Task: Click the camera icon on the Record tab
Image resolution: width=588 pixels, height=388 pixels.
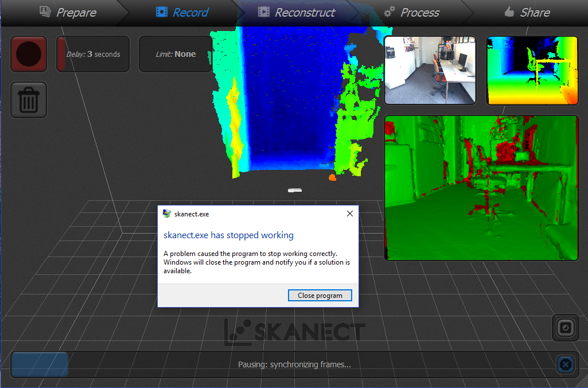Action: tap(161, 11)
